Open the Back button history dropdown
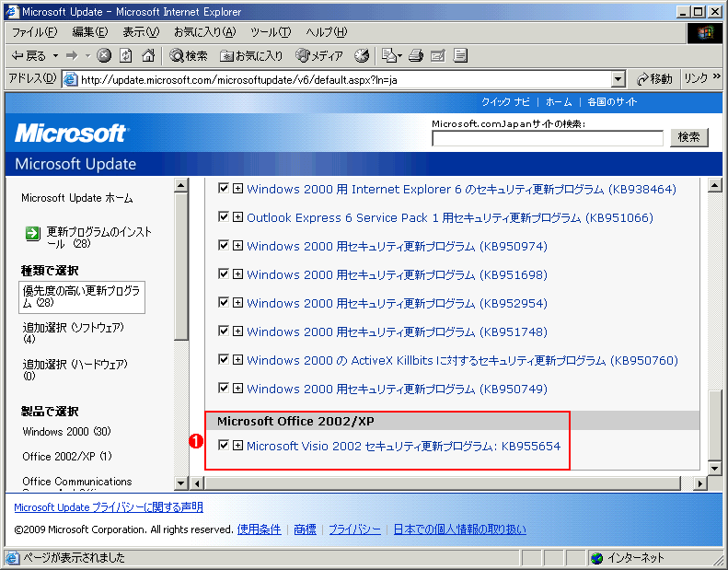The height and width of the screenshot is (570, 728). (x=56, y=56)
